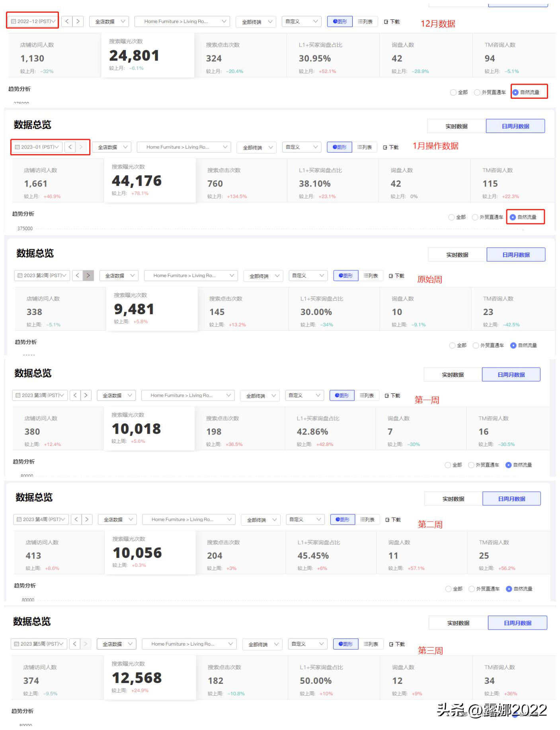Screen dimensions: 560x730
Task: Select the 日周月数据 tab in the 第5周 panel
Action: [517, 622]
